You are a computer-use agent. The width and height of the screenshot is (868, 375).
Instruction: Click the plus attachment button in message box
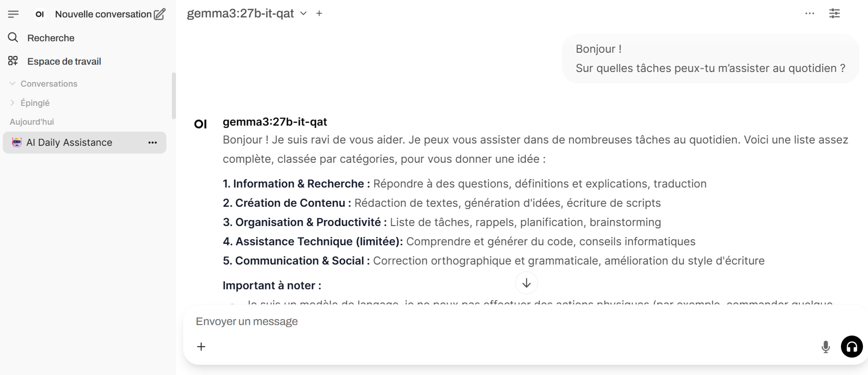[x=201, y=347]
